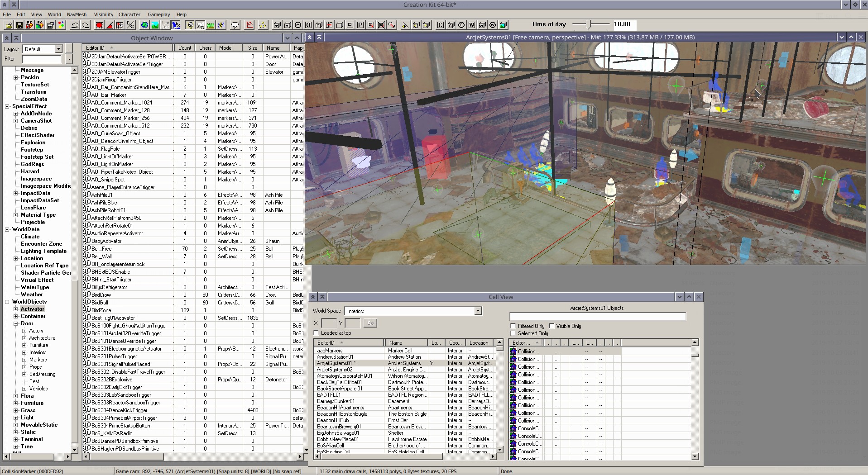Click the yellow stars particle icon

click(x=263, y=25)
